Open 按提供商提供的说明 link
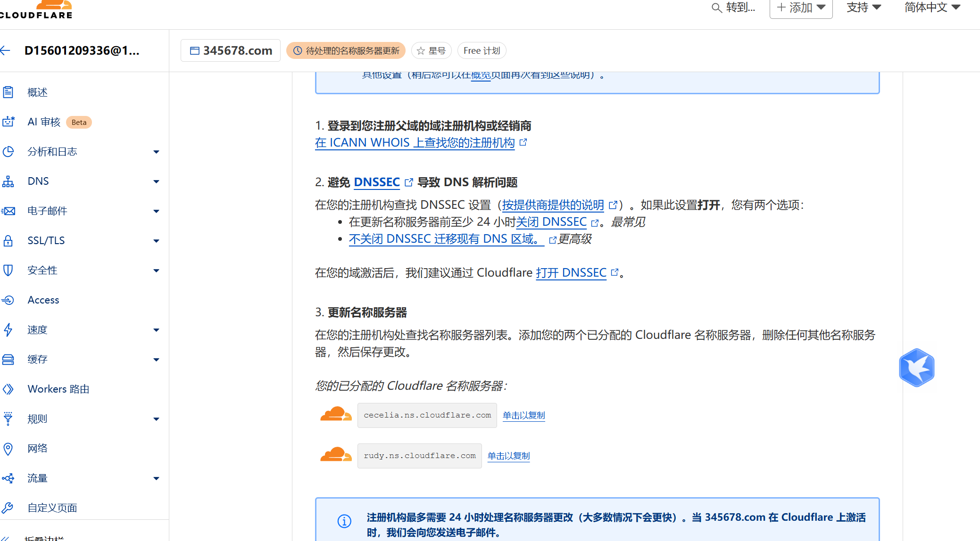This screenshot has width=980, height=541. point(553,205)
